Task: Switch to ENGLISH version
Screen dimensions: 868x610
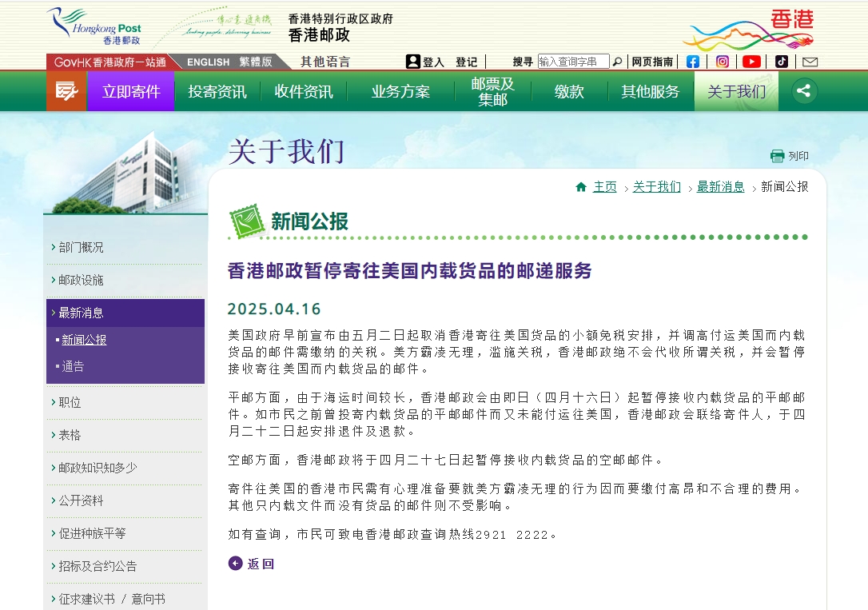Action: click(x=208, y=61)
